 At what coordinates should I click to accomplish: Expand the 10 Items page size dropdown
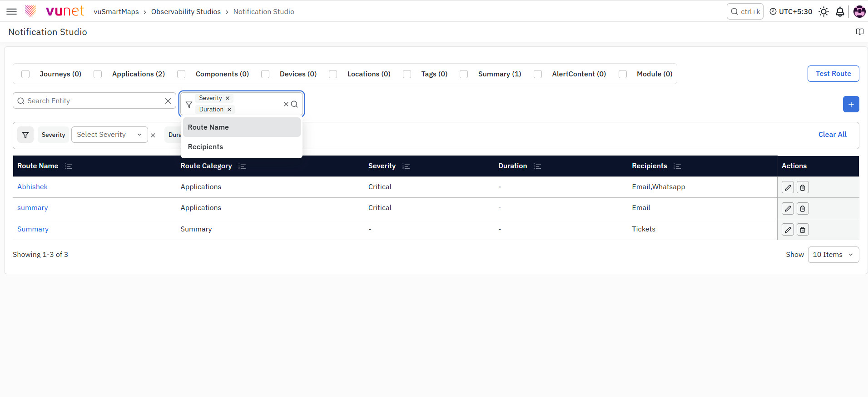click(x=833, y=255)
